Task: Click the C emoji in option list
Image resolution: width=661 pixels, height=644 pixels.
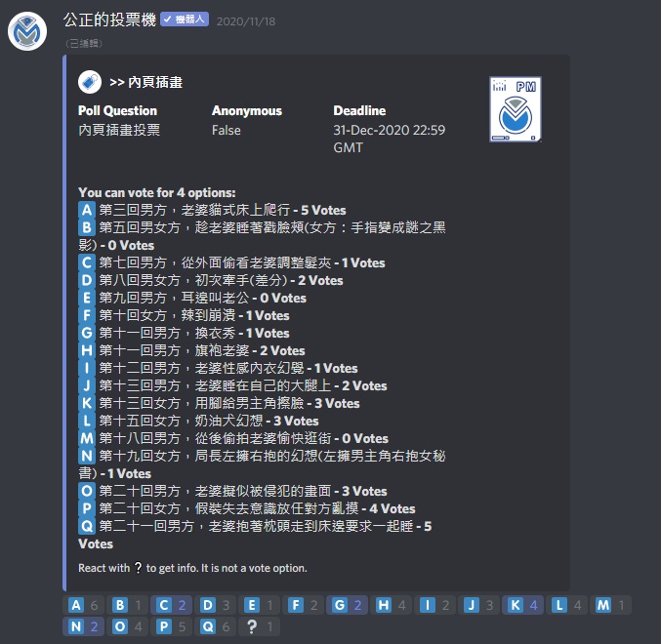Action: (x=87, y=262)
